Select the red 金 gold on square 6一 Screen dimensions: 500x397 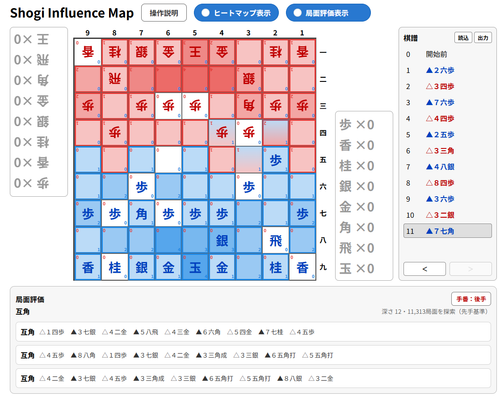coord(168,52)
